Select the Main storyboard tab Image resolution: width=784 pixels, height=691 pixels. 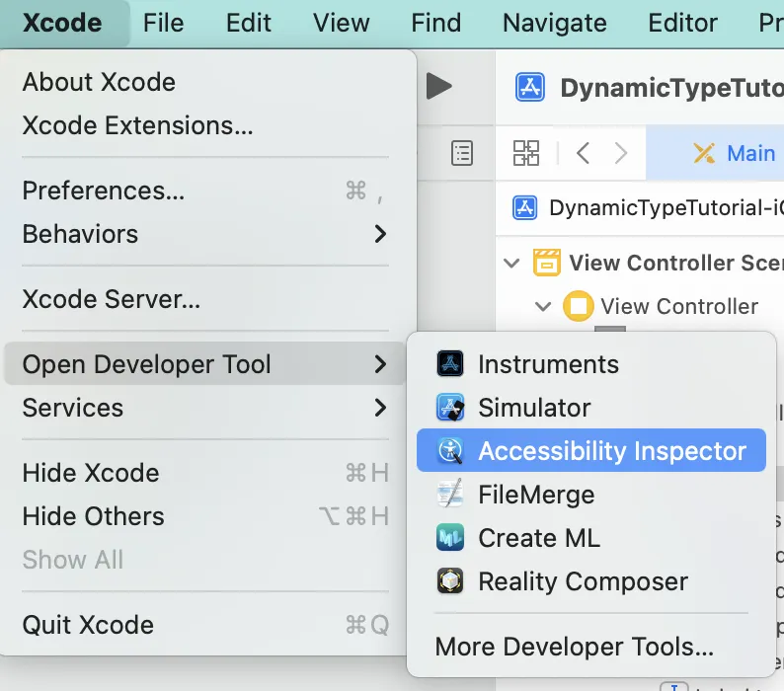coord(736,153)
